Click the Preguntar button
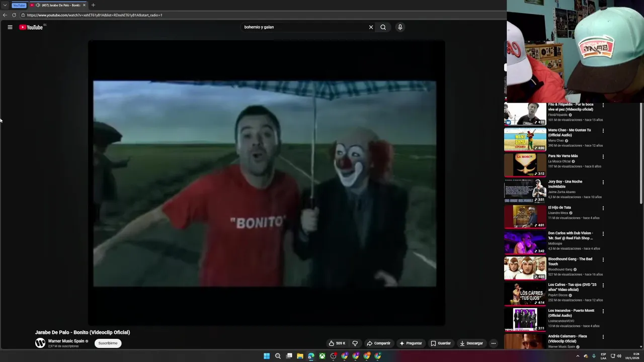This screenshot has height=362, width=644. [x=411, y=343]
